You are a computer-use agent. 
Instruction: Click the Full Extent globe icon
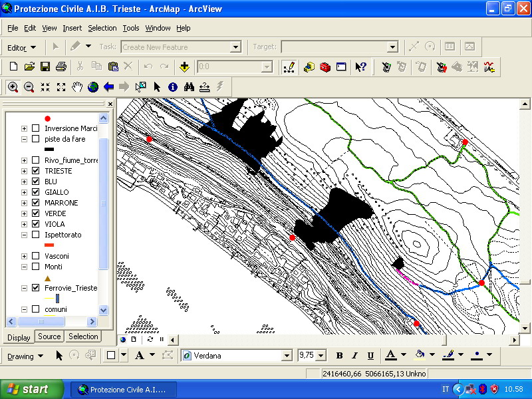point(93,87)
